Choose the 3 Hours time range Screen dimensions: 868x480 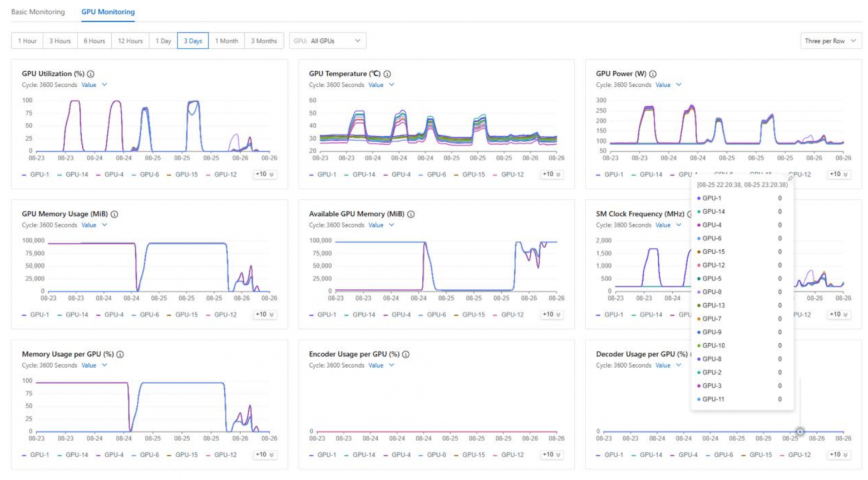(x=60, y=41)
